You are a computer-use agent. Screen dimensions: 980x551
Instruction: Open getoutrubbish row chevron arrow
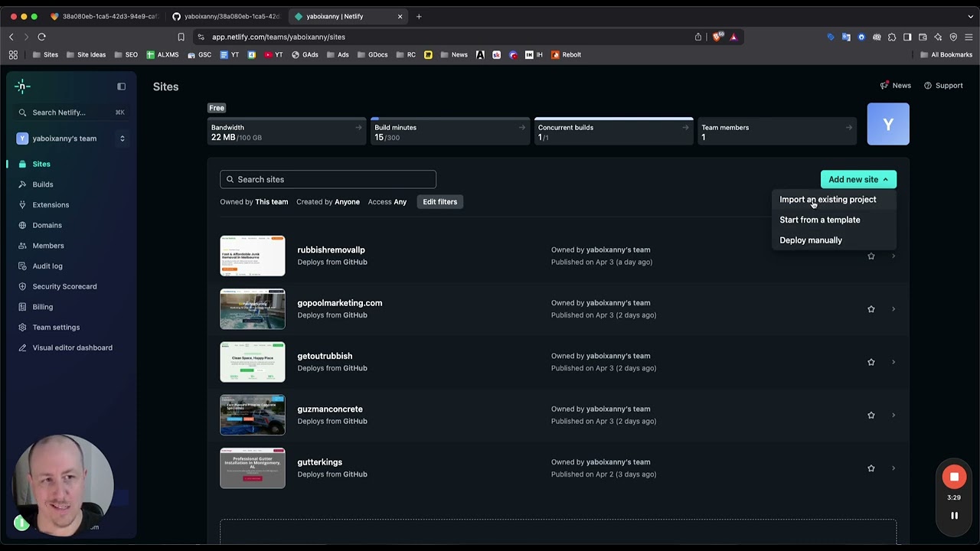[893, 362]
